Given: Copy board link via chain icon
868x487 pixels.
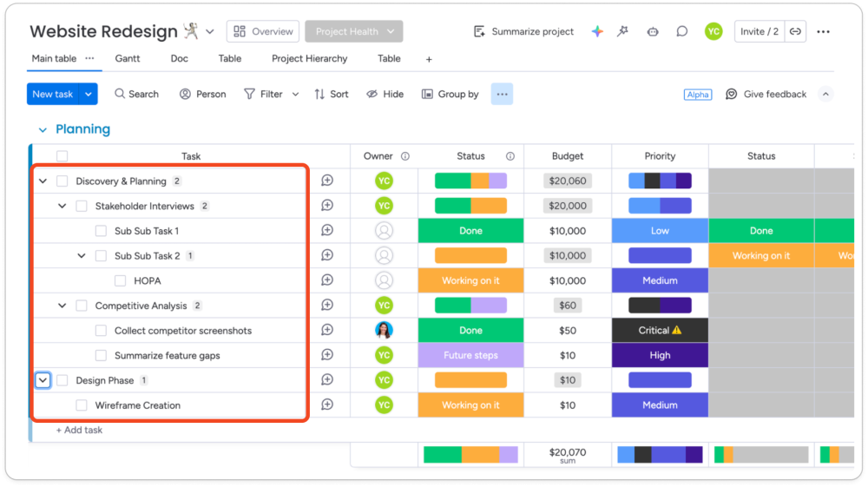Looking at the screenshot, I should (795, 31).
